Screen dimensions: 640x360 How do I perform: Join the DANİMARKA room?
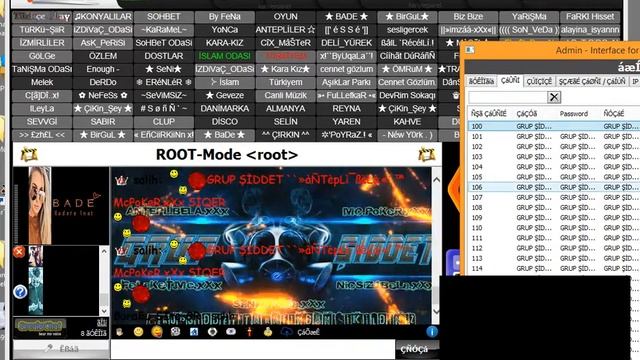(224, 109)
